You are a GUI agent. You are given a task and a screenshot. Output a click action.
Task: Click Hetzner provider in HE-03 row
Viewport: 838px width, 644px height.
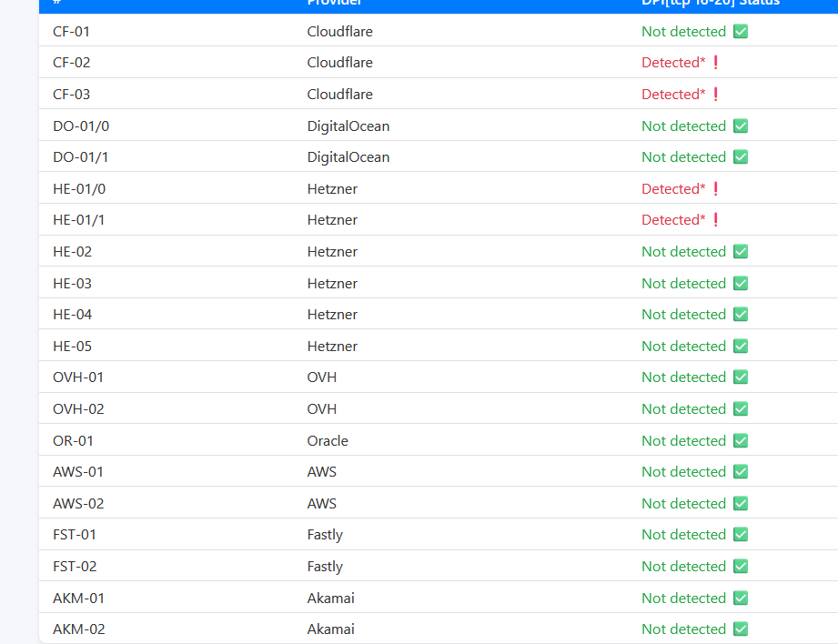(332, 283)
